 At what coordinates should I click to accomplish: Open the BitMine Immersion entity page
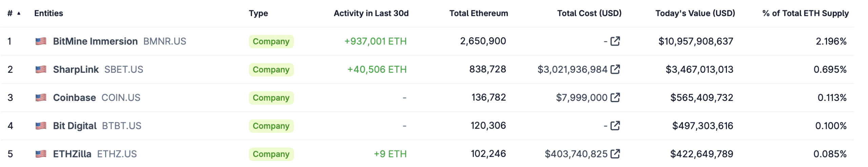(95, 41)
